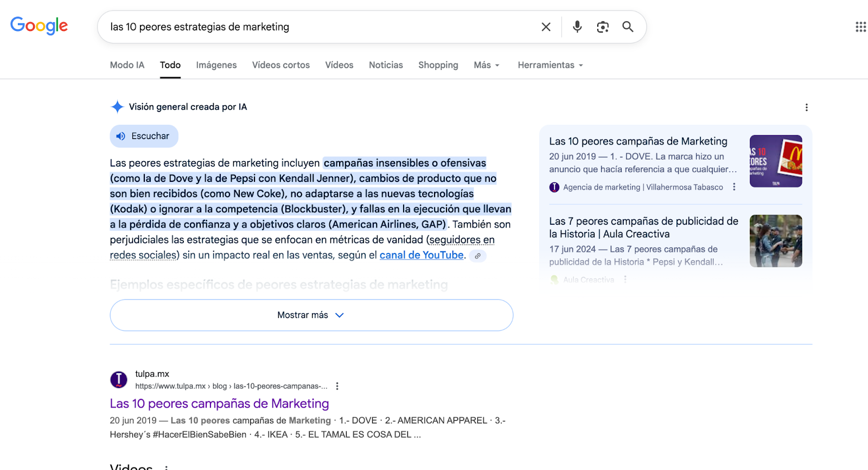Open options for Agencia de marketing source
Viewport: 868px width, 470px height.
point(734,187)
